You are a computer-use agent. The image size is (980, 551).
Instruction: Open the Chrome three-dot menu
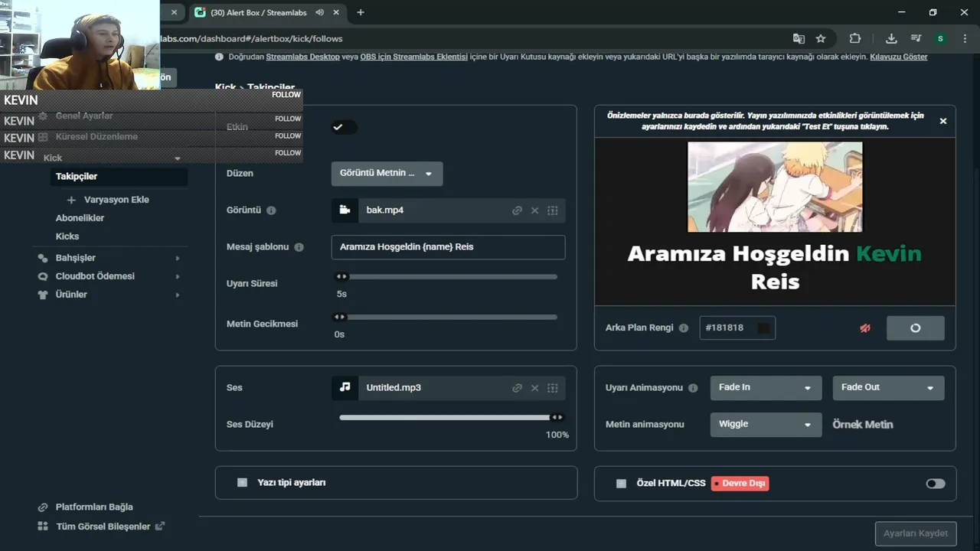(x=965, y=38)
